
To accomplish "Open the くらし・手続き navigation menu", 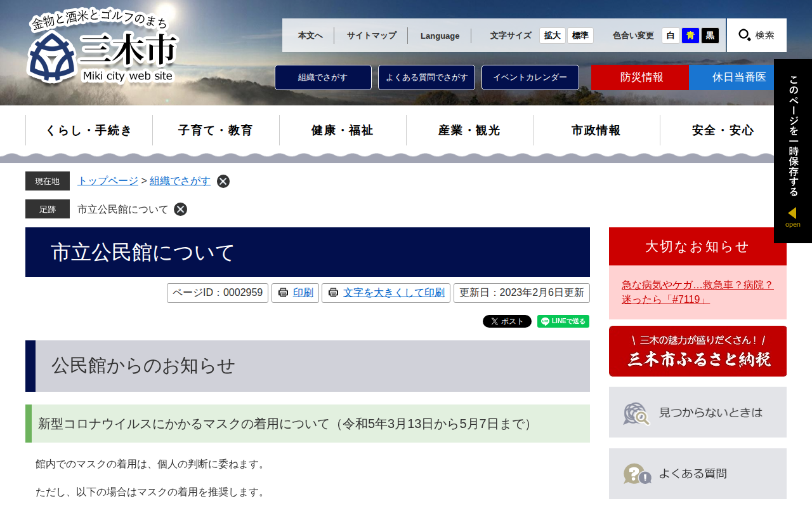I will pos(89,130).
